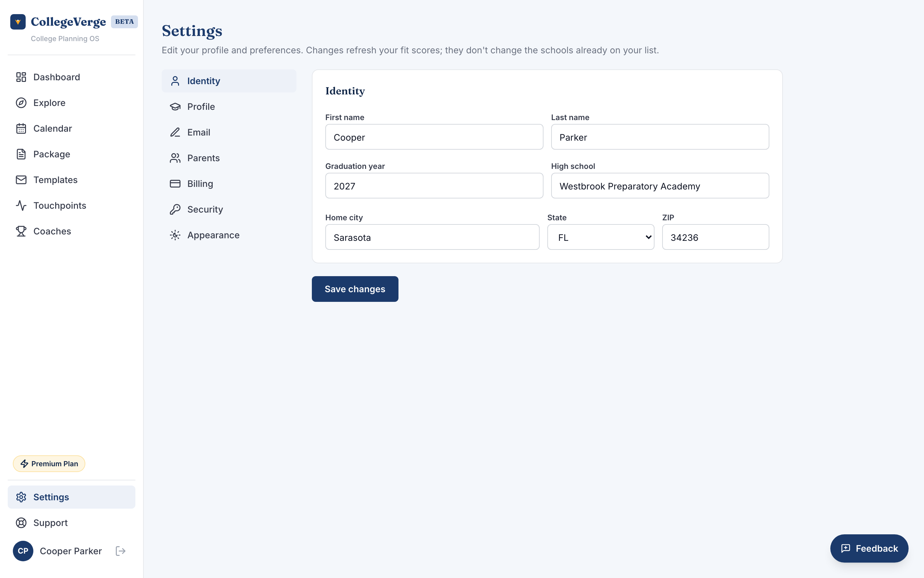Viewport: 924px width, 578px height.
Task: Click the Security key icon
Action: (x=175, y=209)
